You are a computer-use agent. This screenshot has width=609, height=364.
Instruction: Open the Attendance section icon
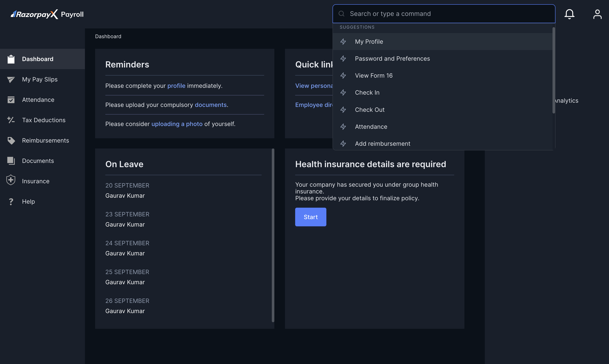[x=11, y=100]
